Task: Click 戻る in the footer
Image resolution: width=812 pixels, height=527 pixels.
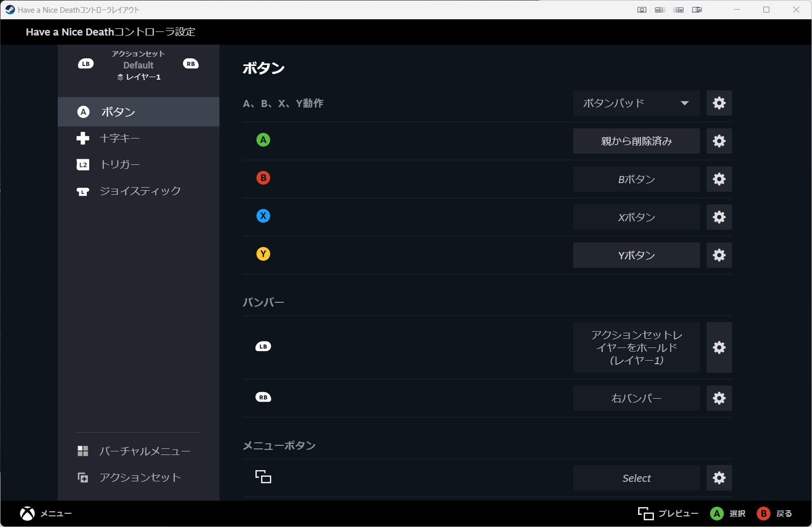Action: coord(774,514)
